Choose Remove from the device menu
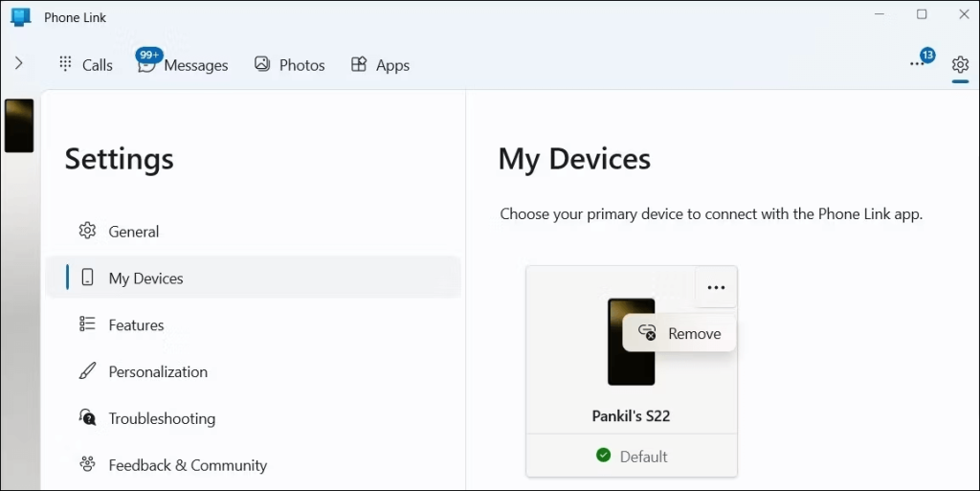The width and height of the screenshot is (980, 491). 679,333
